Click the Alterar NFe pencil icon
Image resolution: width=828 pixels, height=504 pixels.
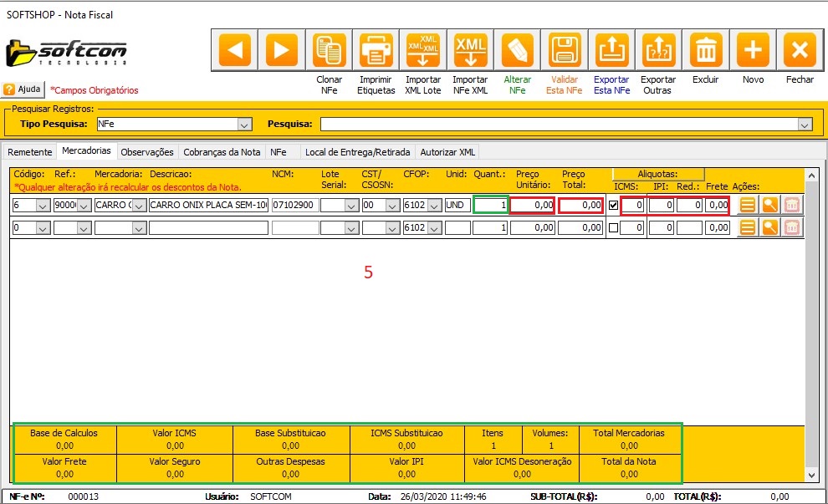point(517,51)
